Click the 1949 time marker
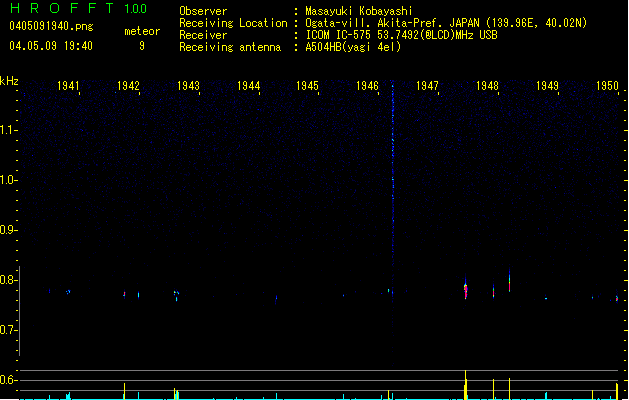 coord(547,85)
